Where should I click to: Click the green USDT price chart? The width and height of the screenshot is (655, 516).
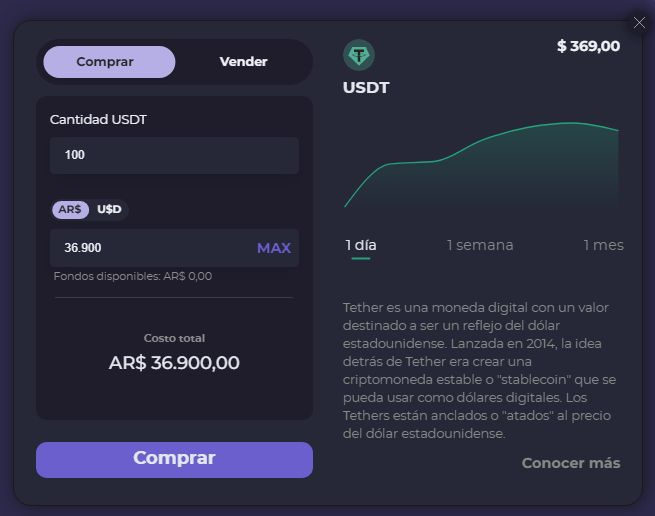[481, 165]
